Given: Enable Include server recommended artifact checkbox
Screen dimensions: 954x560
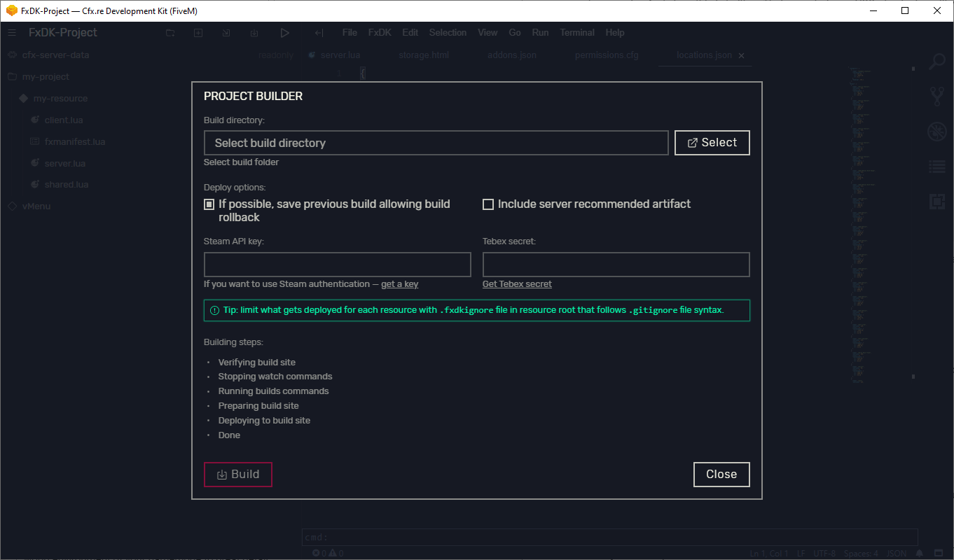Looking at the screenshot, I should point(488,204).
